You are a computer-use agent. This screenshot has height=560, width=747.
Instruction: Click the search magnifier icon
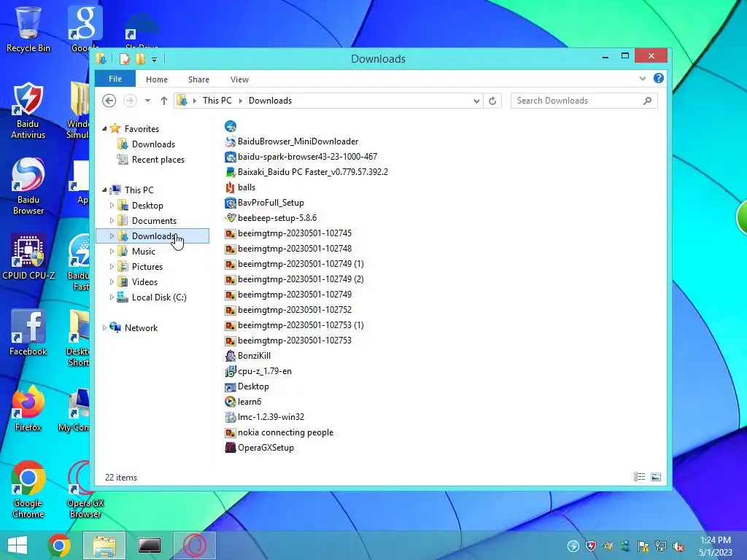pos(648,101)
